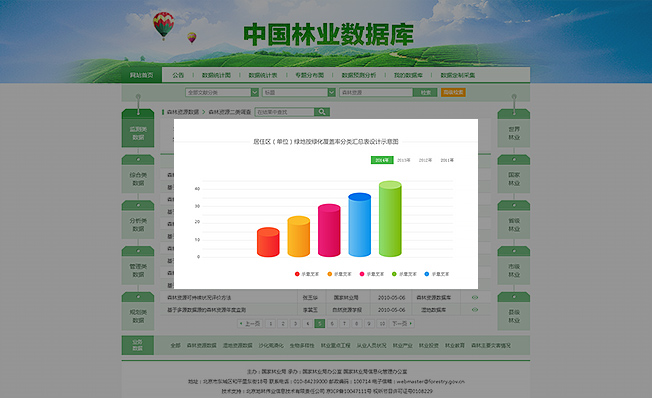This screenshot has height=398, width=652.
Task: Click the green 检索 search button
Action: pos(425,92)
